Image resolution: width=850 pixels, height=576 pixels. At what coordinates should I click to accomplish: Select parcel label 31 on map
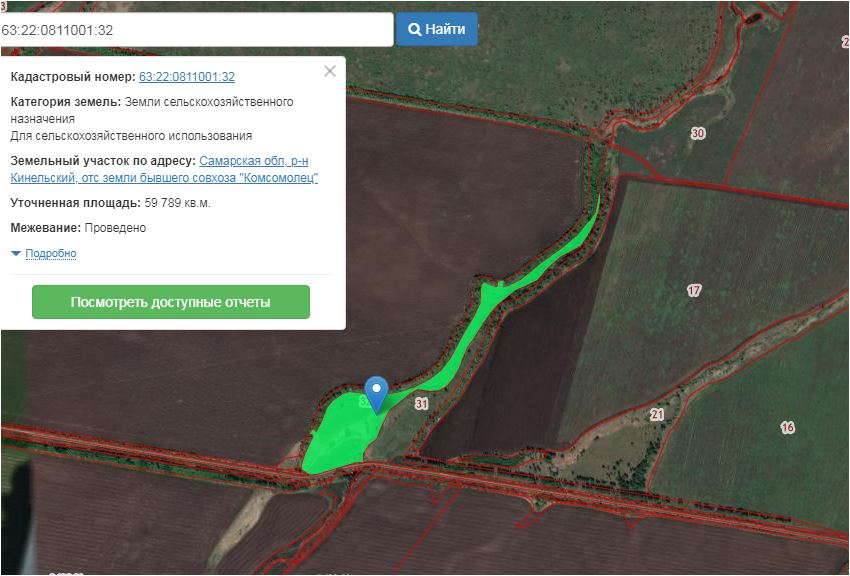point(421,404)
